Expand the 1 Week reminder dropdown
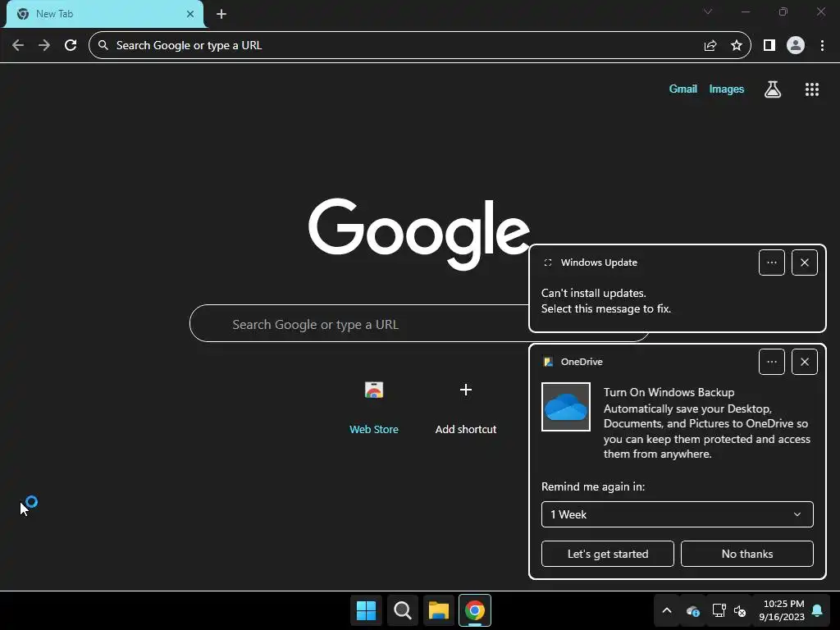The image size is (840, 630). pyautogui.click(x=677, y=514)
